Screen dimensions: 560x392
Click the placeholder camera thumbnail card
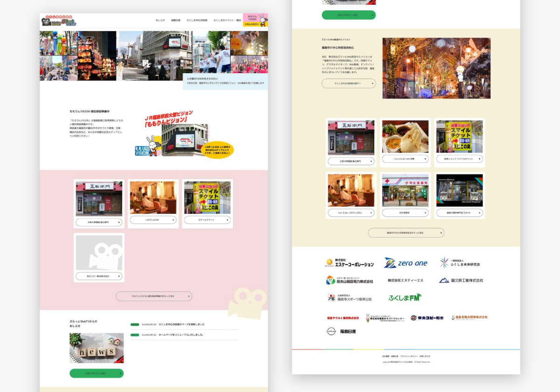pyautogui.click(x=99, y=252)
